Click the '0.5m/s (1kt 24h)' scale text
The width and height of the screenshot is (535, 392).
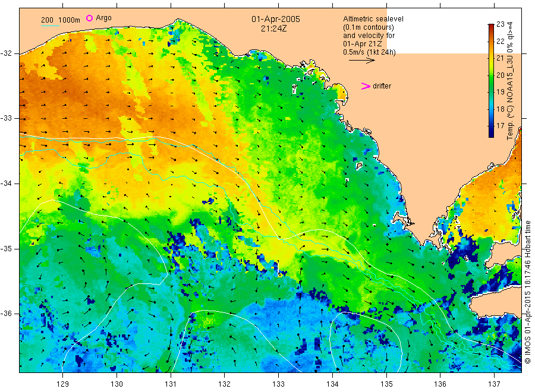[370, 52]
